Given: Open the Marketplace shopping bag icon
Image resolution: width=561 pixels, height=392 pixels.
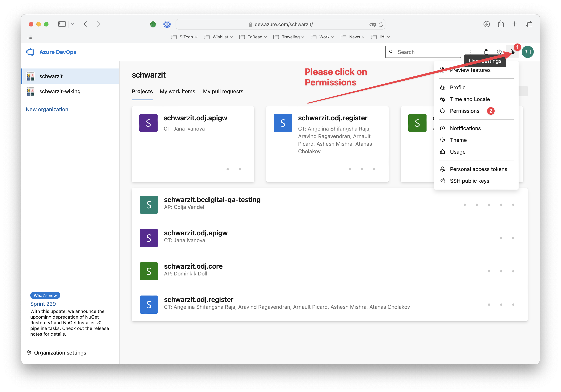Looking at the screenshot, I should coord(486,52).
